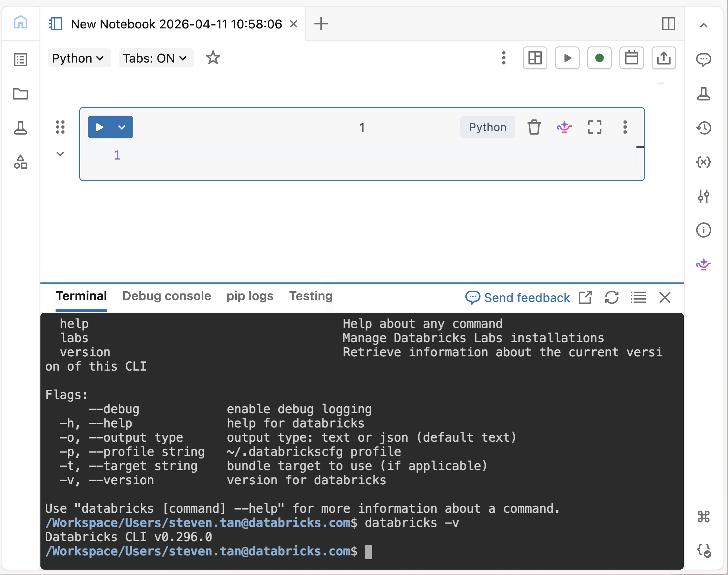The width and height of the screenshot is (728, 575).
Task: Open comments bubble in right sidebar
Action: tap(703, 60)
